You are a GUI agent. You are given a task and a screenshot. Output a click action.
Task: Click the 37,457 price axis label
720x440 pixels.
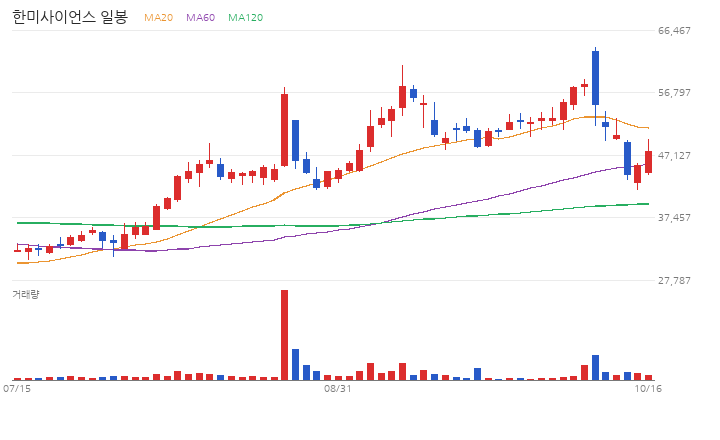click(674, 217)
